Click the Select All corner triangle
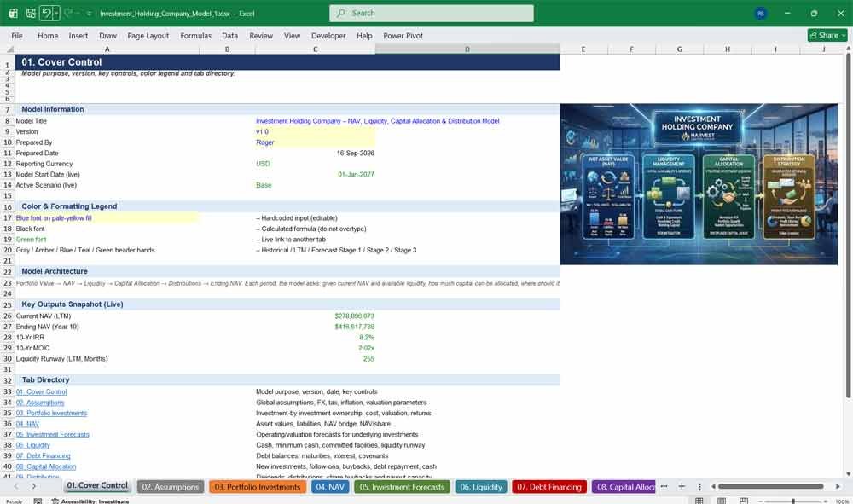The width and height of the screenshot is (853, 504). coord(9,49)
